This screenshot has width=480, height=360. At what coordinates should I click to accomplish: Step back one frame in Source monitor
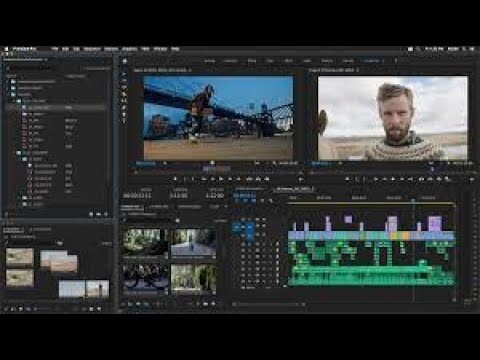(212, 179)
